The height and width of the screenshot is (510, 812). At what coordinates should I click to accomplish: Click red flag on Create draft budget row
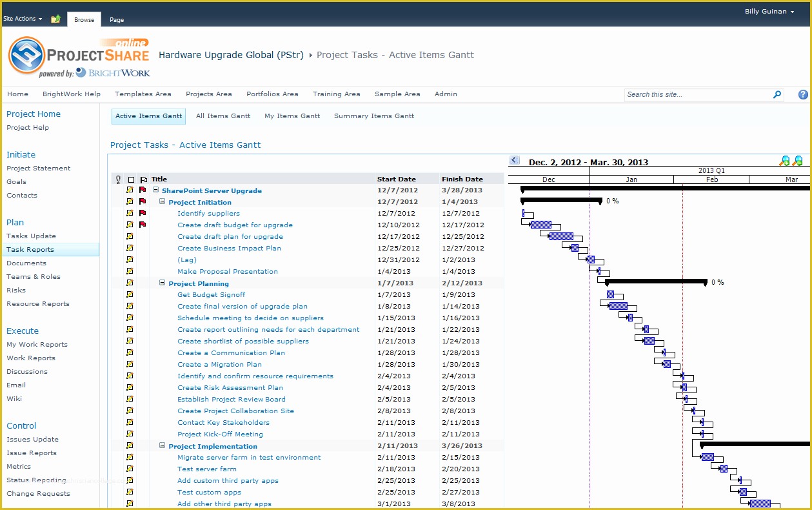[143, 225]
